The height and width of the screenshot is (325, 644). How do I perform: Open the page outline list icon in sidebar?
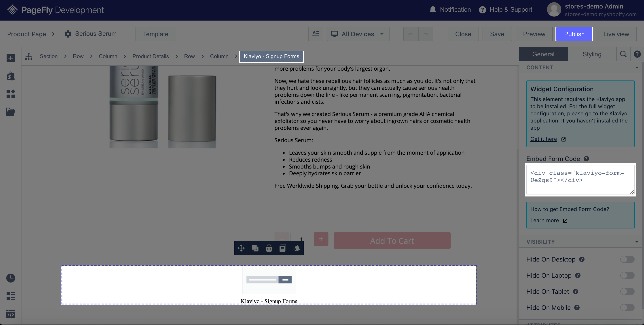coord(11,296)
